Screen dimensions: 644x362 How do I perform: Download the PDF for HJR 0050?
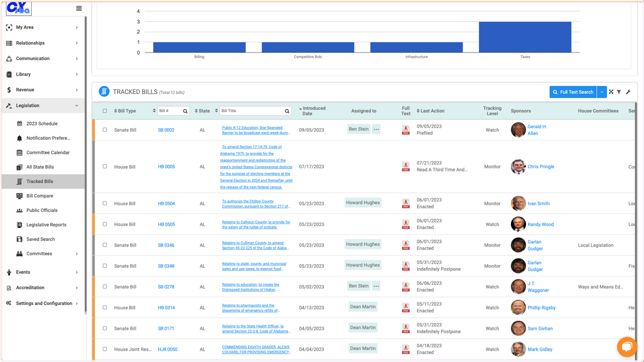click(406, 349)
